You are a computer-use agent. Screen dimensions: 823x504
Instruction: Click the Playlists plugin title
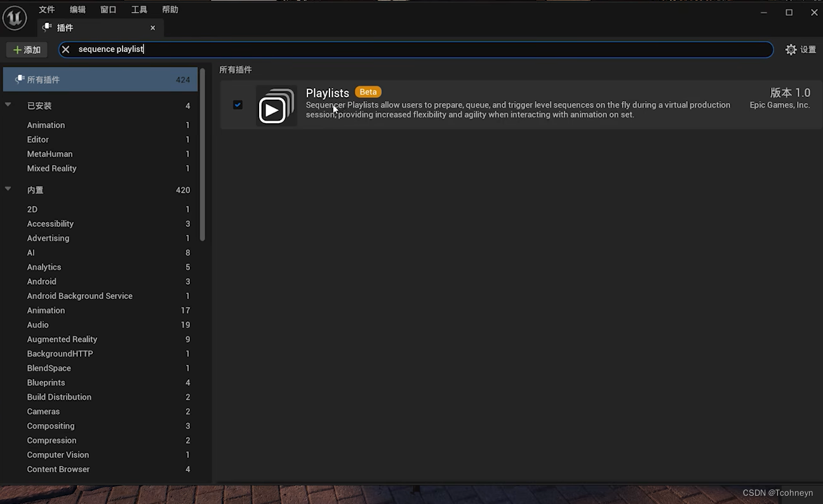[x=328, y=93]
